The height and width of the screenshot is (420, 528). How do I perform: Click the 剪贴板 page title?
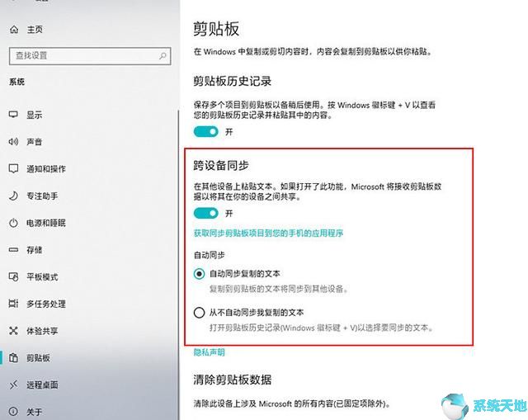pos(216,29)
